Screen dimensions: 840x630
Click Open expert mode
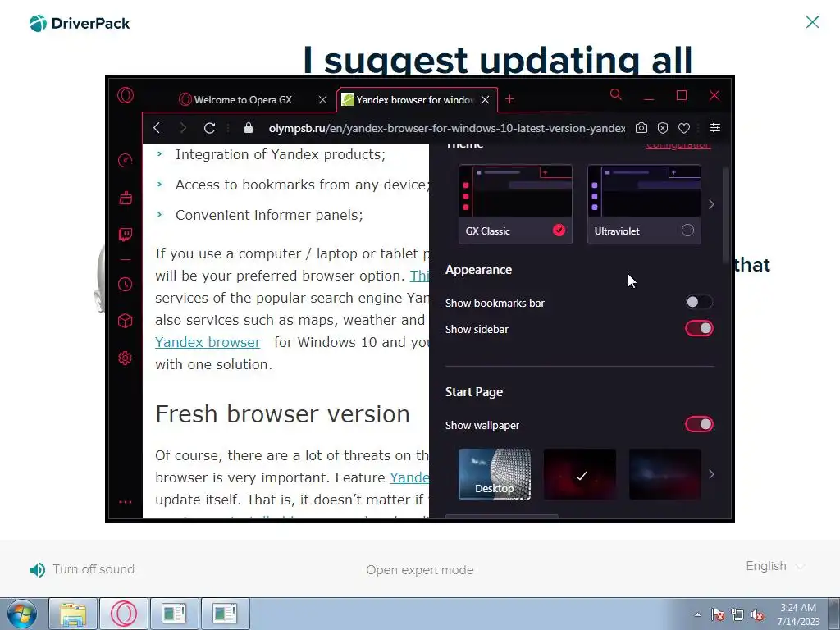[x=420, y=570]
